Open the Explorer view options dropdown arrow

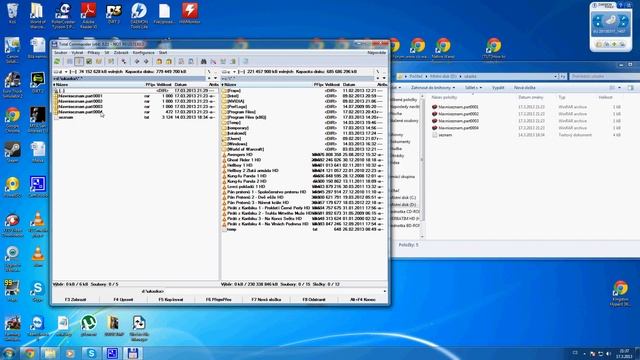[619, 88]
